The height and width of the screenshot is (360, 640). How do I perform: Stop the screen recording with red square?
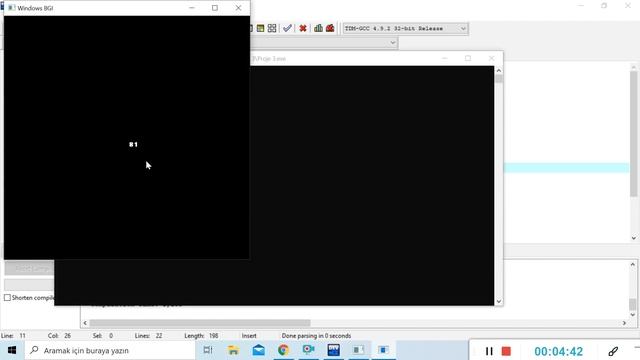pyautogui.click(x=506, y=351)
